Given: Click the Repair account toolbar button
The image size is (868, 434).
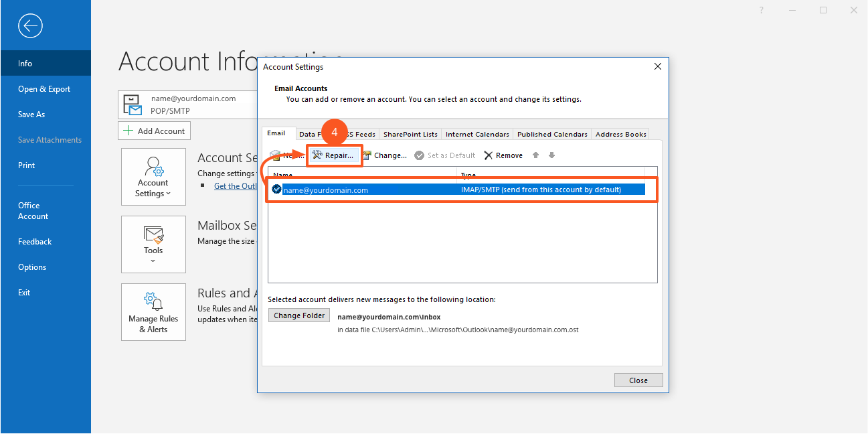Looking at the screenshot, I should [x=334, y=155].
